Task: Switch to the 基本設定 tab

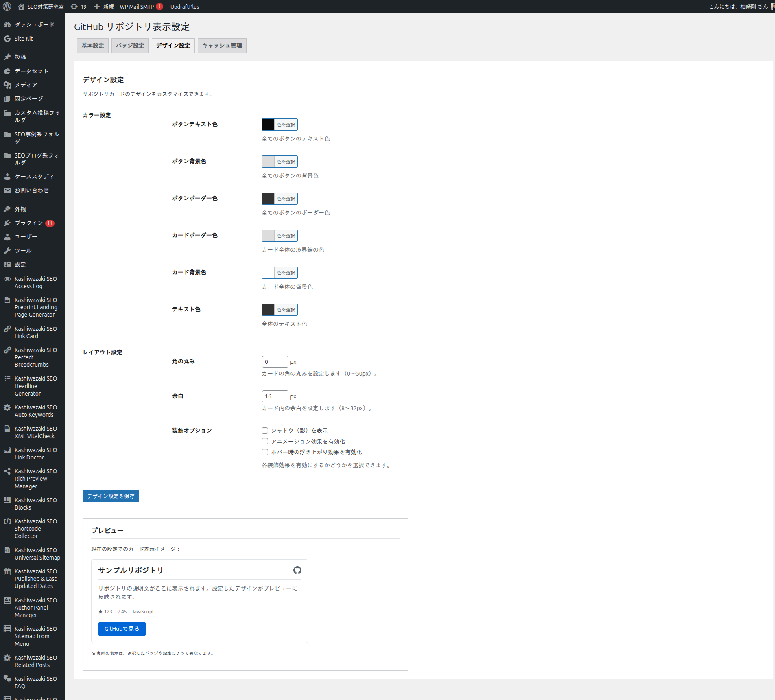Action: coord(92,46)
